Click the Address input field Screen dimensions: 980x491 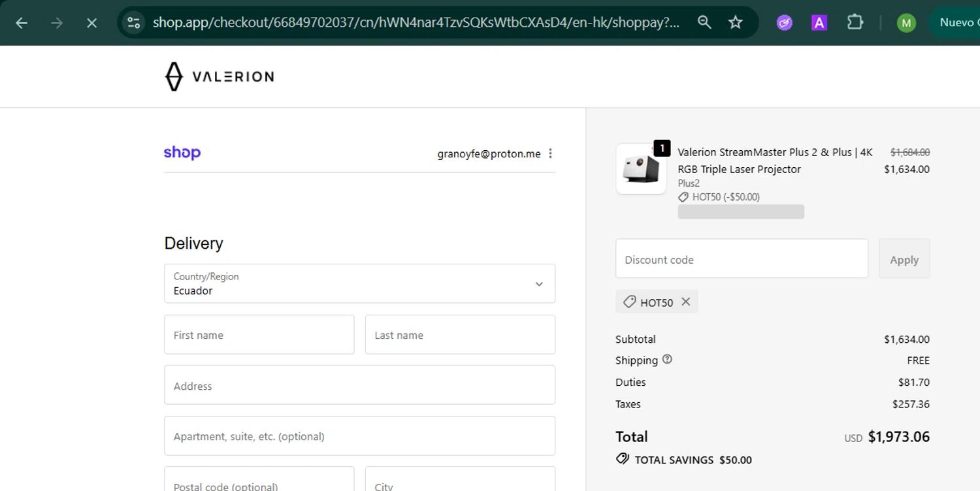(x=359, y=385)
